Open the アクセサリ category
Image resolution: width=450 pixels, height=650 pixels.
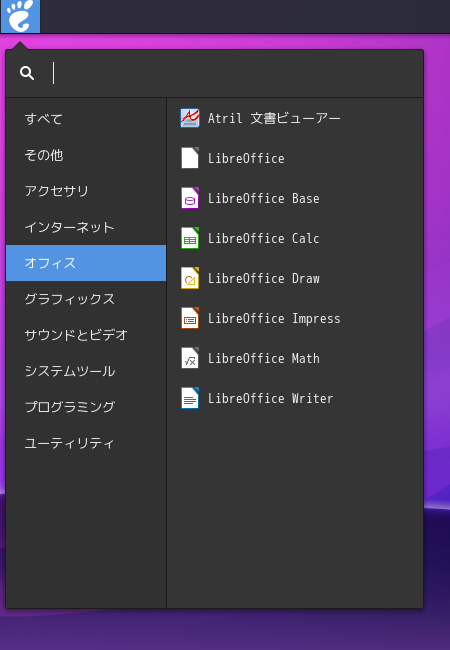[86, 191]
